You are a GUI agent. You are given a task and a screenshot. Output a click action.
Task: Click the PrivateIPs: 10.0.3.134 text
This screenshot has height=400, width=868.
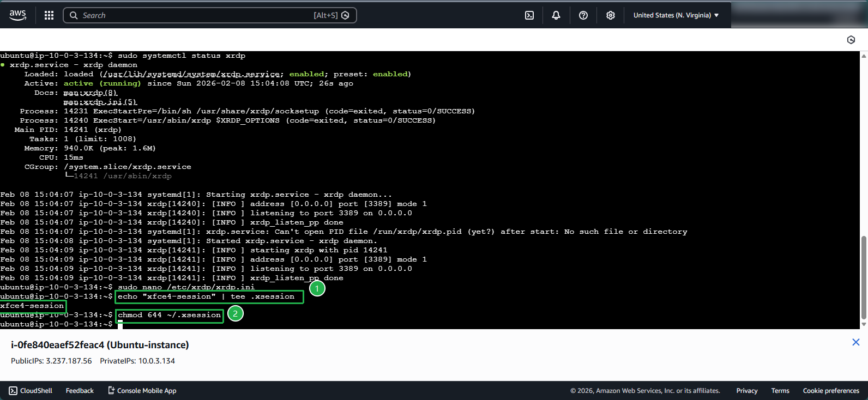[137, 361]
